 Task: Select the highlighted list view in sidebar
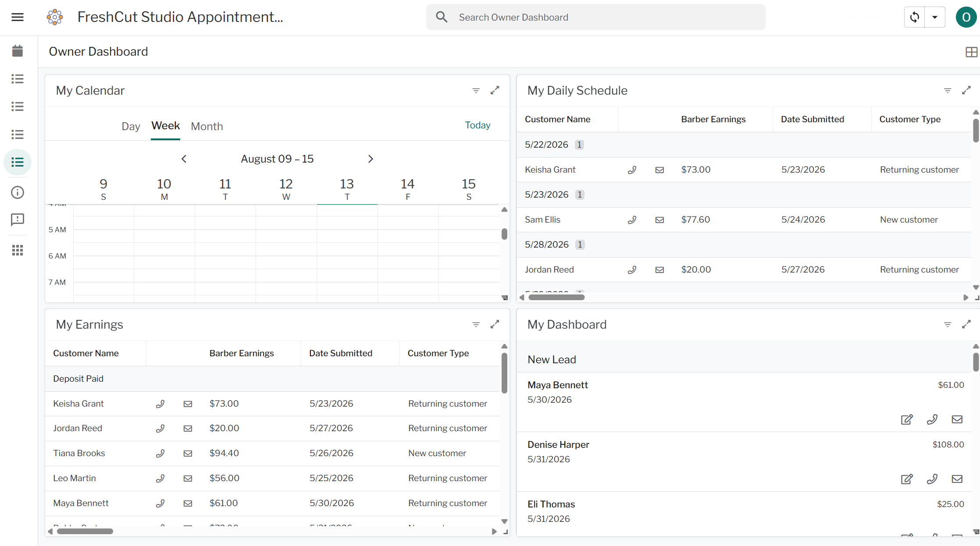[x=18, y=162]
